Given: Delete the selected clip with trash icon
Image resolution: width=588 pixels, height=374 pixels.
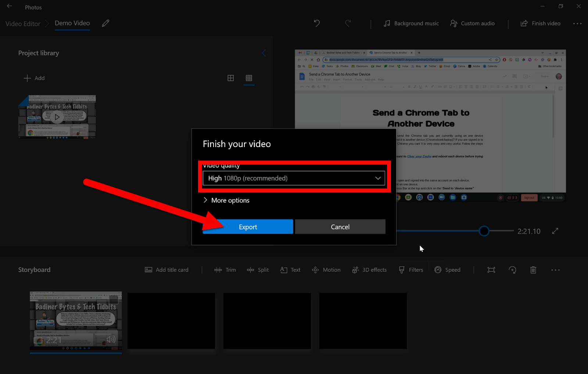Looking at the screenshot, I should pyautogui.click(x=533, y=270).
